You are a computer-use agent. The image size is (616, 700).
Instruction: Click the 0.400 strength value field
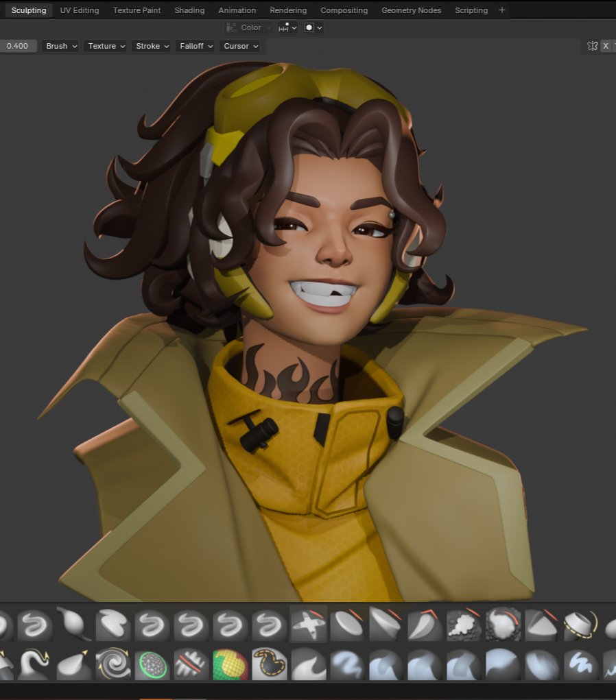[x=18, y=46]
